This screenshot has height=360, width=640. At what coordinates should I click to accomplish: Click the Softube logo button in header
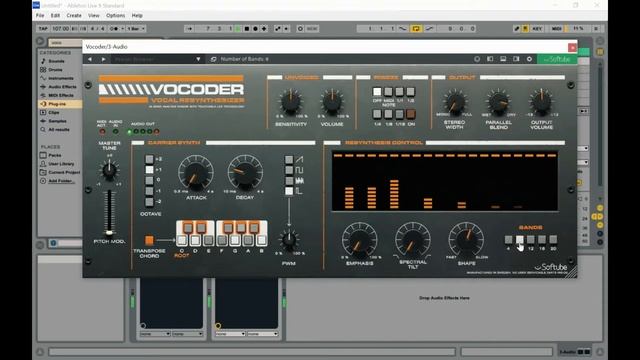(557, 59)
